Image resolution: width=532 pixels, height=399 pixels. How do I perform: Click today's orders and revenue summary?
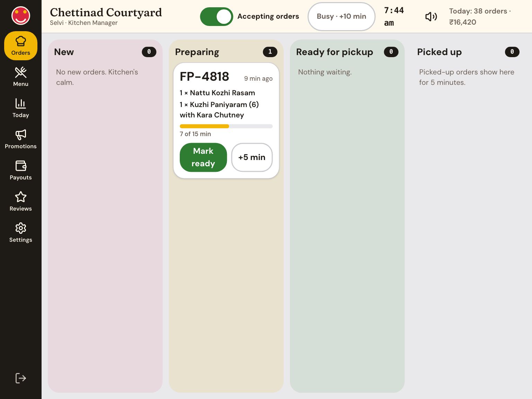(x=480, y=17)
